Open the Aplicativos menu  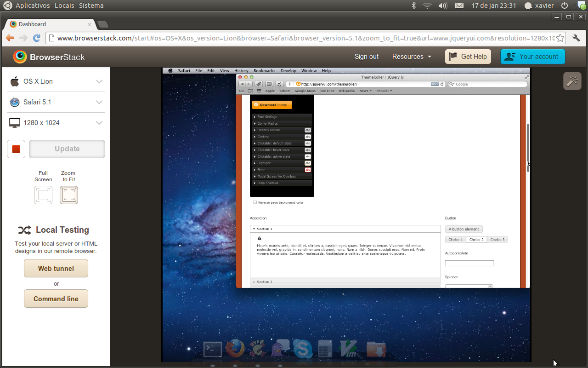tap(32, 6)
